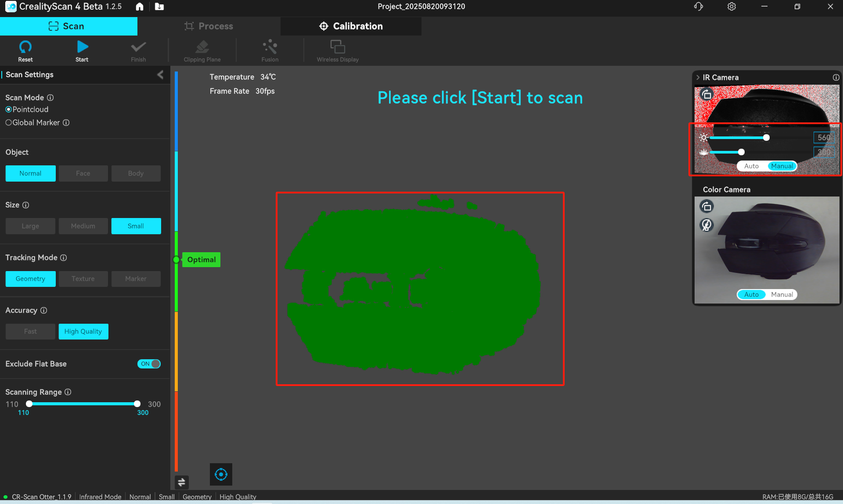
Task: Click the swap arrows icon below distance bar
Action: 181,482
